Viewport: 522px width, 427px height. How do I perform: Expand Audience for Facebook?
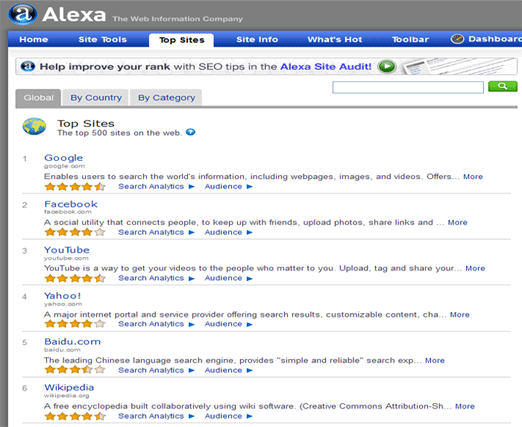(x=228, y=232)
